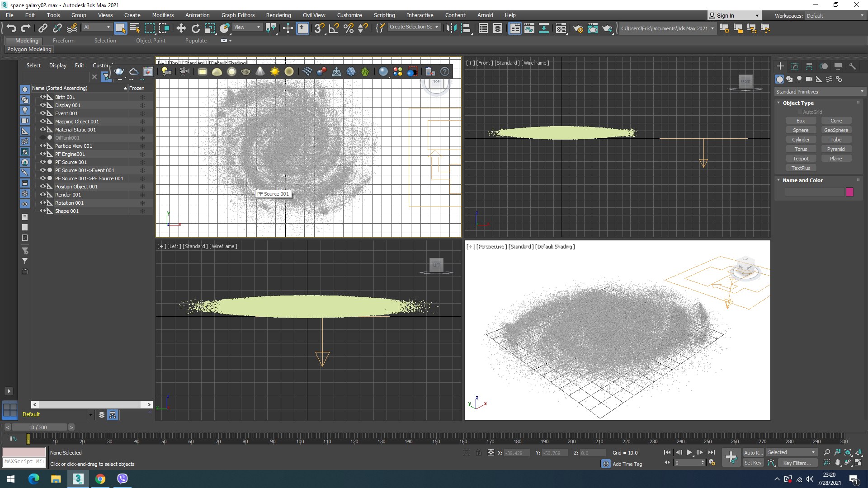The height and width of the screenshot is (488, 868).
Task: Create a Sphere primitive button
Action: pos(801,130)
